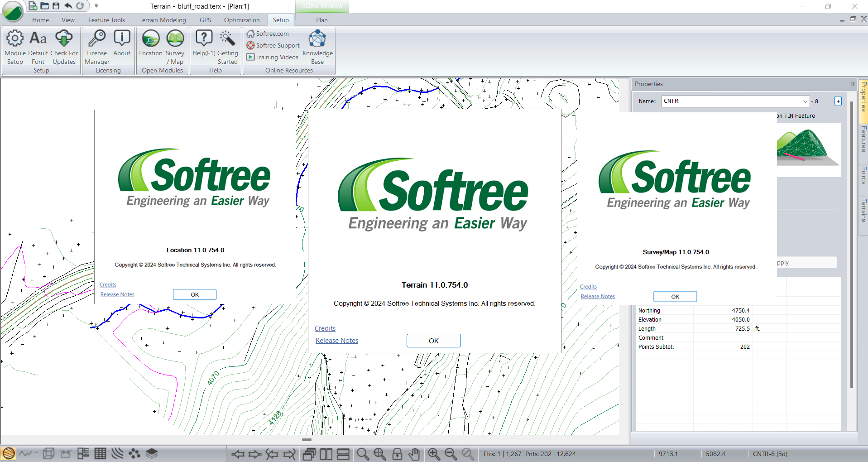The height and width of the screenshot is (462, 868).
Task: Open the Knowledge Base icon
Action: tap(317, 47)
